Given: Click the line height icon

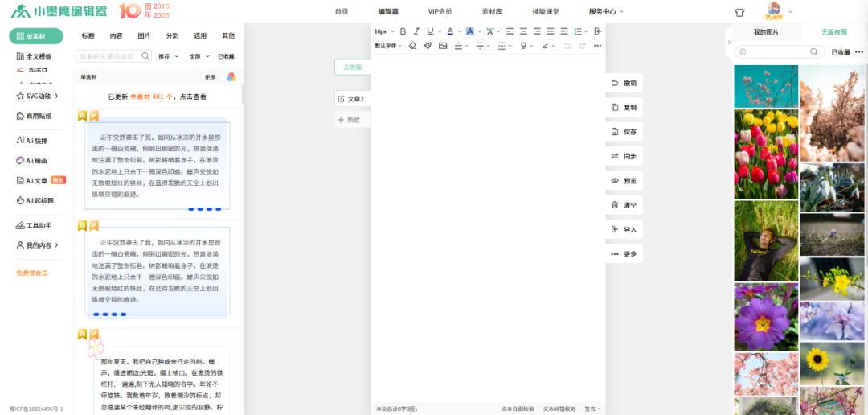Looking at the screenshot, I should click(577, 31).
